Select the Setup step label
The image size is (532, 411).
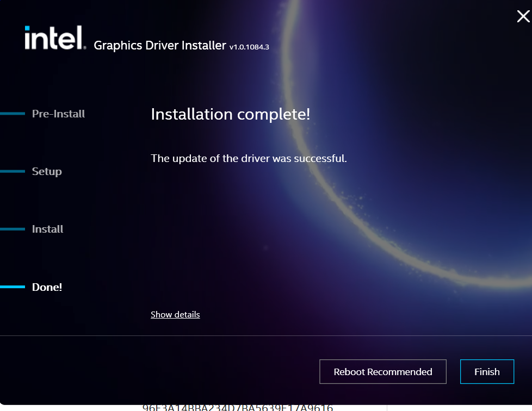point(47,172)
